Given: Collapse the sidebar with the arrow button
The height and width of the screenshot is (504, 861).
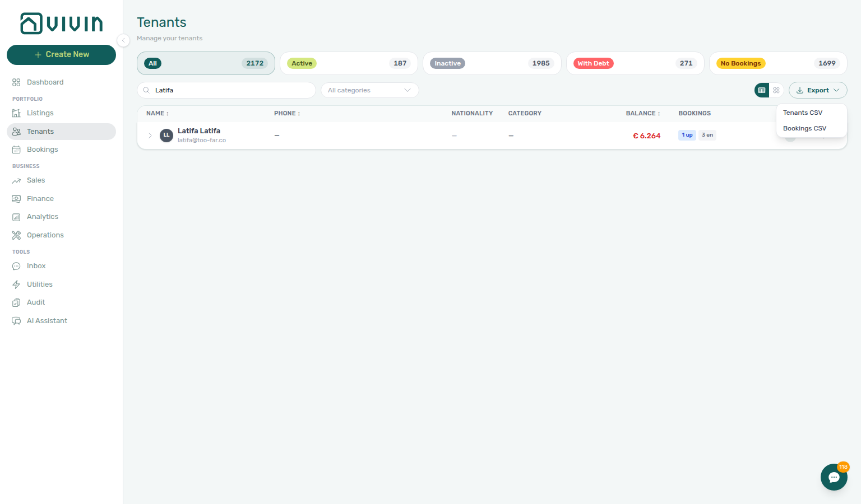Looking at the screenshot, I should click(x=123, y=40).
